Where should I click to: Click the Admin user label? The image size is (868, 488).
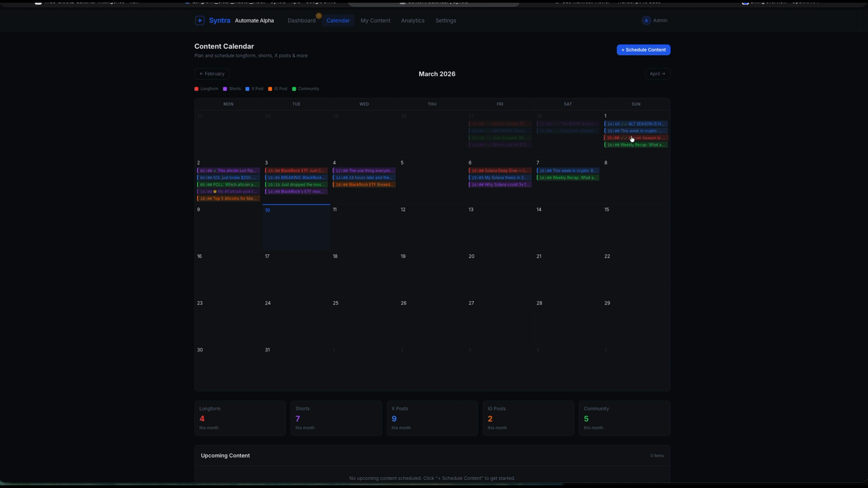(x=660, y=20)
